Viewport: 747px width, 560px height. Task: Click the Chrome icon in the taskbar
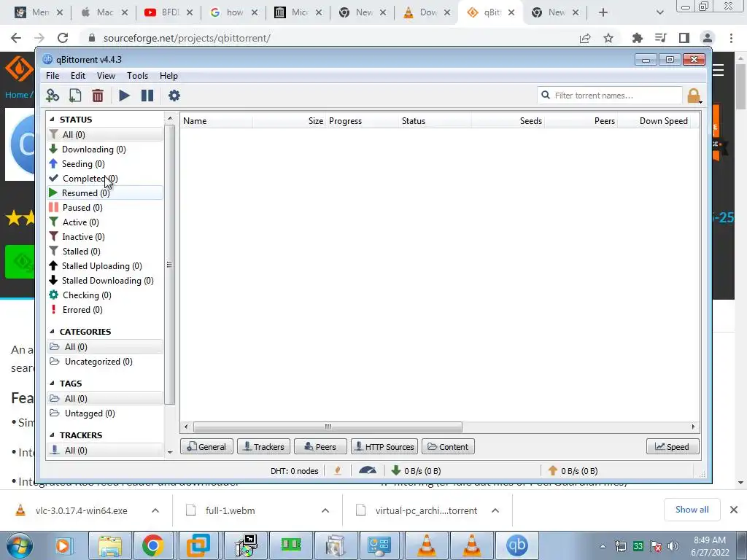tap(152, 545)
